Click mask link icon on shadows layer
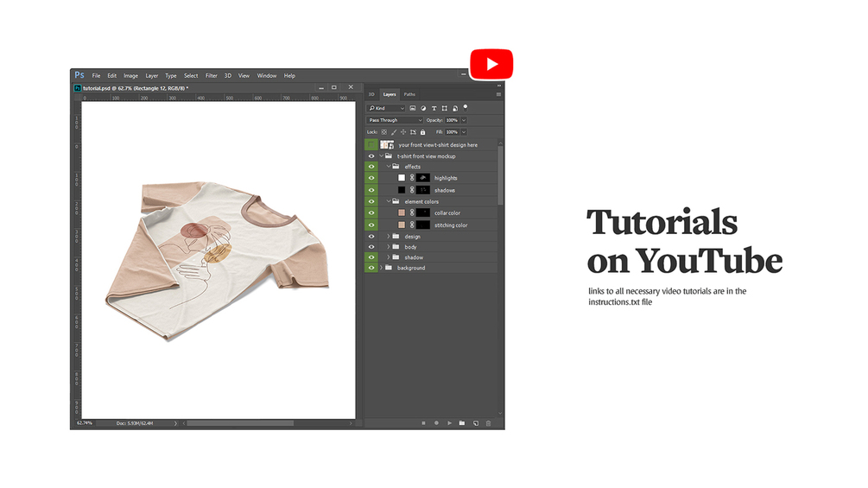Screen dimensions: 868x488 point(412,190)
